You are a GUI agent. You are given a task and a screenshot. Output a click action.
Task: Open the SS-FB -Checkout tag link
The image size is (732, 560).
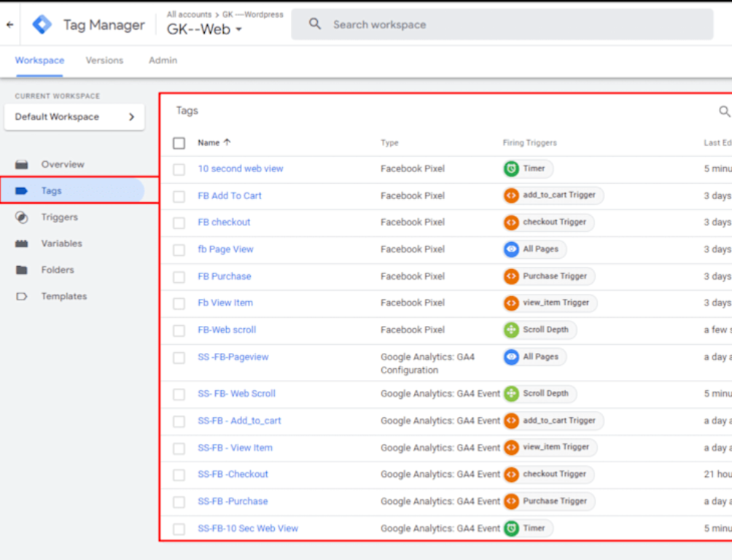click(233, 474)
